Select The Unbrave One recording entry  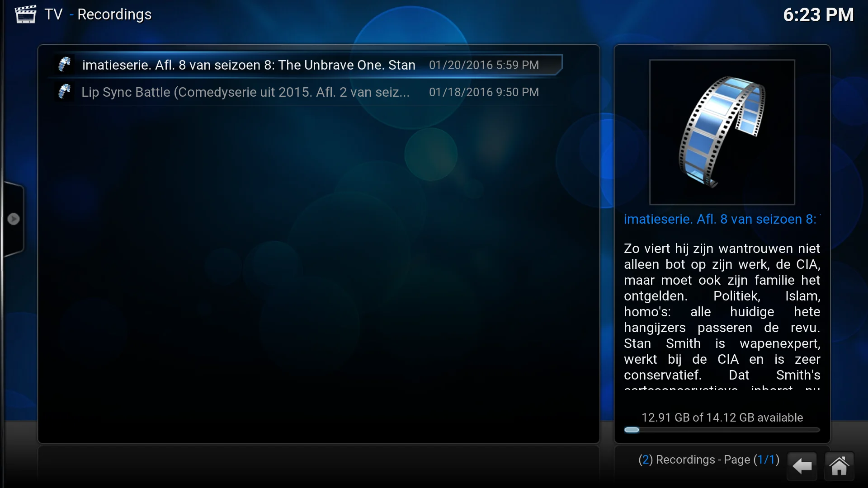249,65
